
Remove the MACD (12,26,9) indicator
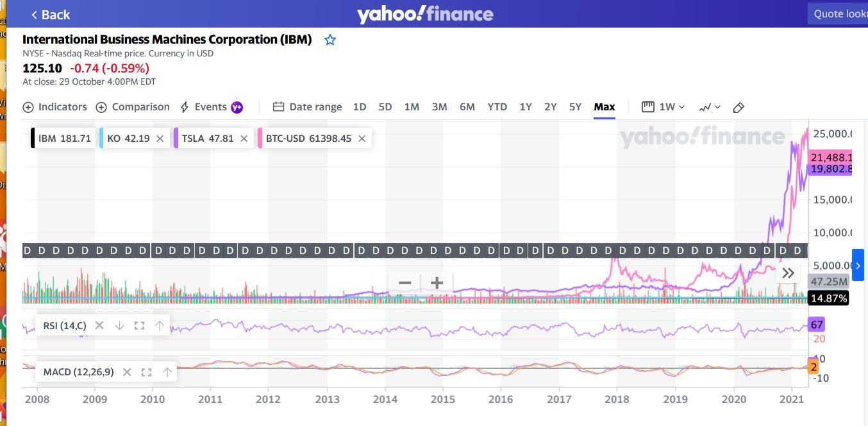tap(127, 371)
